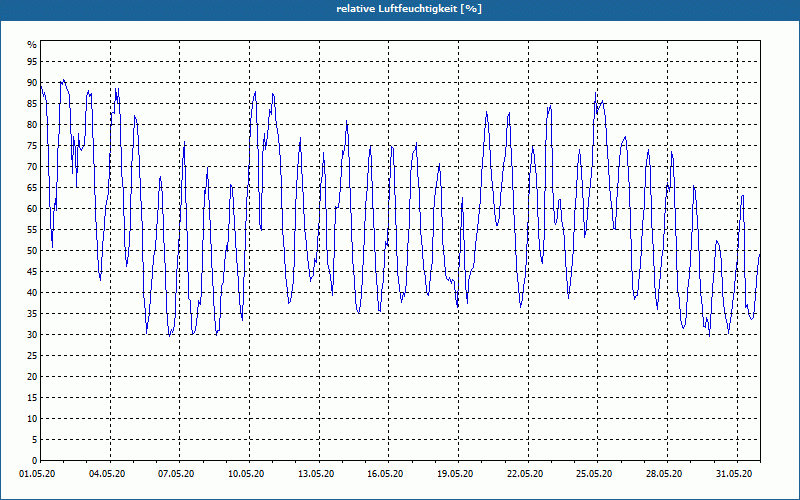
Task: Select the y-axis label "35"
Action: point(32,314)
